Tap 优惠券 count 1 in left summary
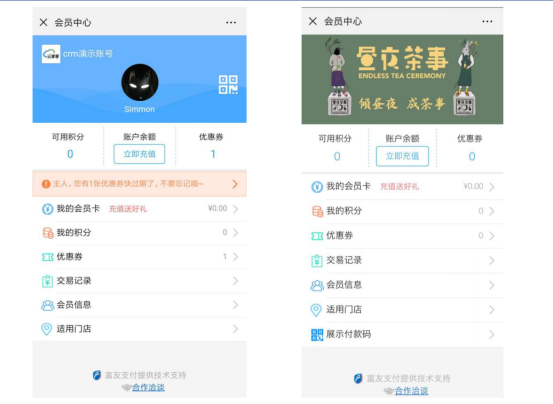The image size is (553, 404). click(x=213, y=154)
